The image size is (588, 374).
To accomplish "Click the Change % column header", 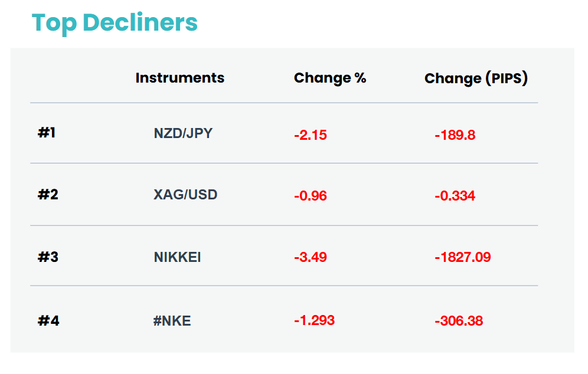I will pyautogui.click(x=330, y=78).
